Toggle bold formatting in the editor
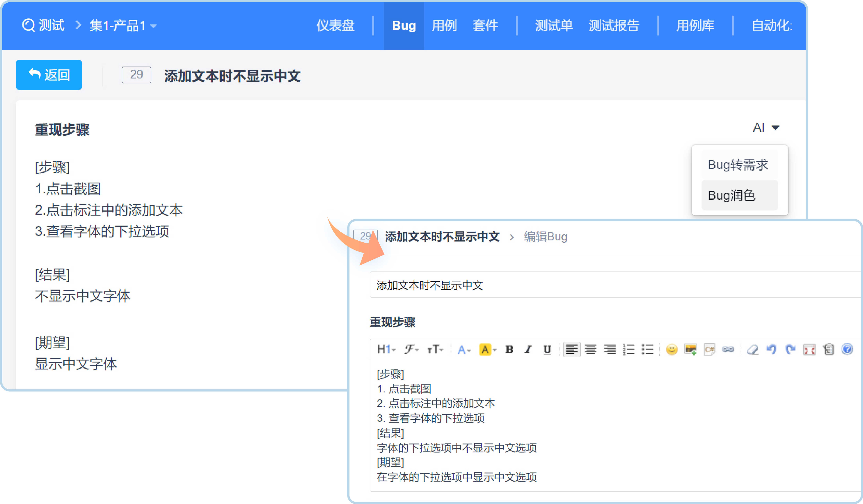The height and width of the screenshot is (504, 863). tap(509, 349)
